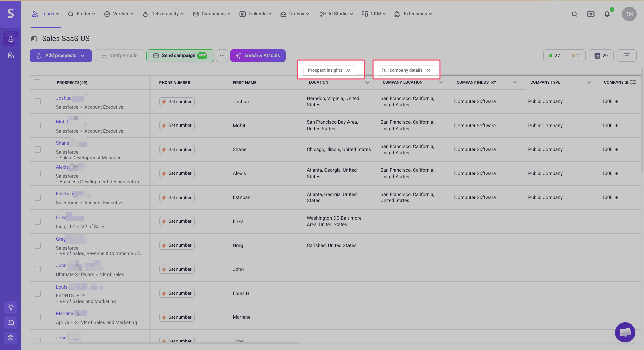Tick the checkbox for Esteban

[x=37, y=198]
